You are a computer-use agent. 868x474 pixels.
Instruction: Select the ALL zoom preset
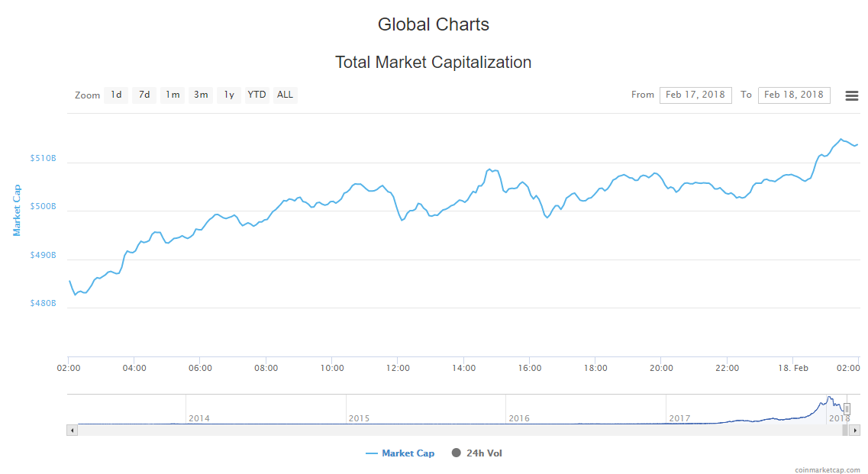285,95
